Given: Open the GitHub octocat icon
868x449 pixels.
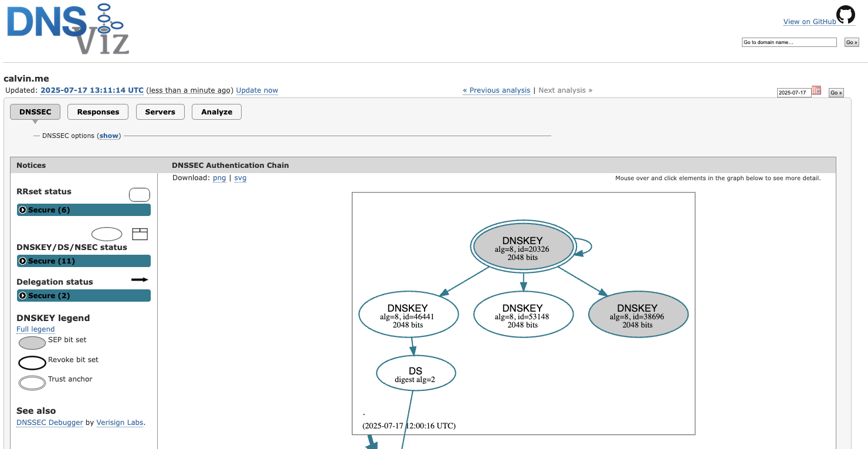Looking at the screenshot, I should coord(846,15).
